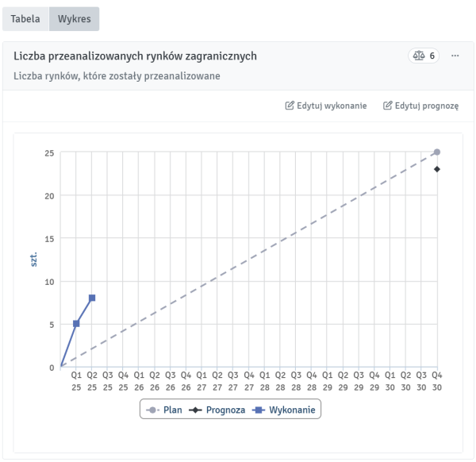Click the black Prognoza diamond data point

[437, 169]
